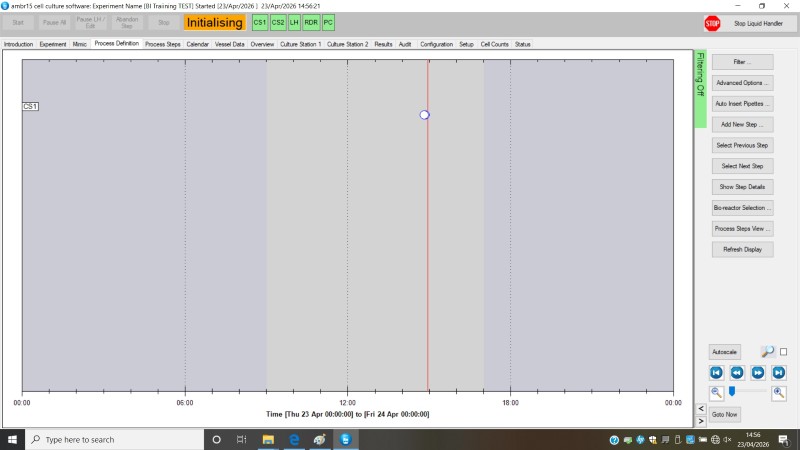Viewport: 800px width, 450px height.
Task: Open the Configuration tab
Action: coord(436,44)
